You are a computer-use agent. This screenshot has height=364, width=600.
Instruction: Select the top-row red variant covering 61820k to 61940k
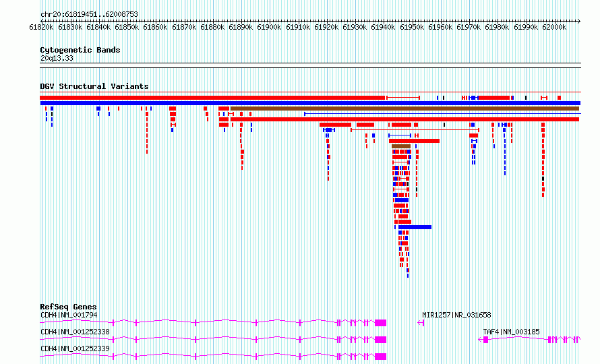point(212,98)
